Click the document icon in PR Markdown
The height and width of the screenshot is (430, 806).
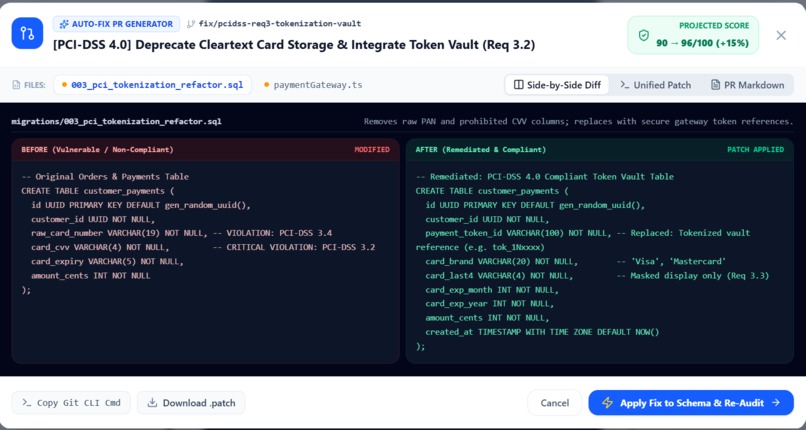pos(715,85)
